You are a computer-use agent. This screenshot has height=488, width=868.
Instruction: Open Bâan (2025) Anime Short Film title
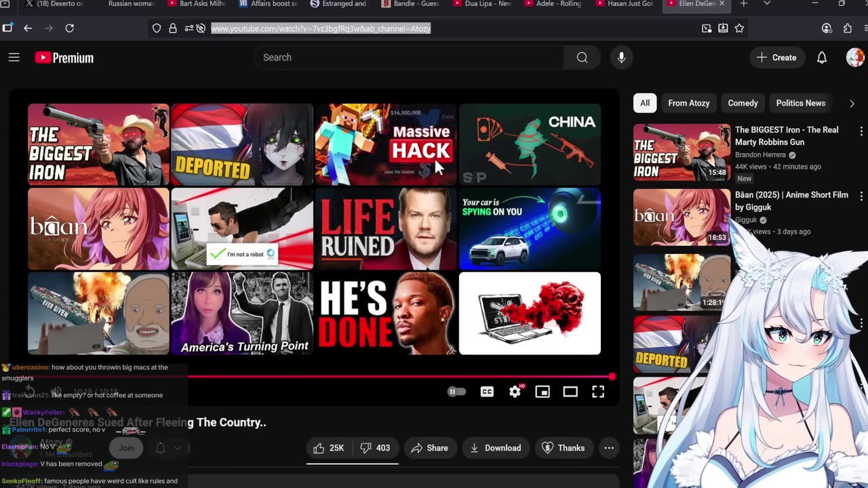coord(791,201)
